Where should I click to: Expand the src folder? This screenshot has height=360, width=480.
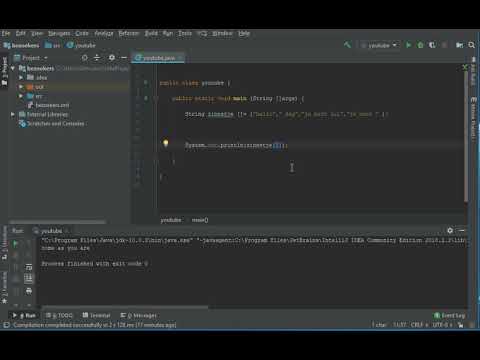[x=21, y=96]
